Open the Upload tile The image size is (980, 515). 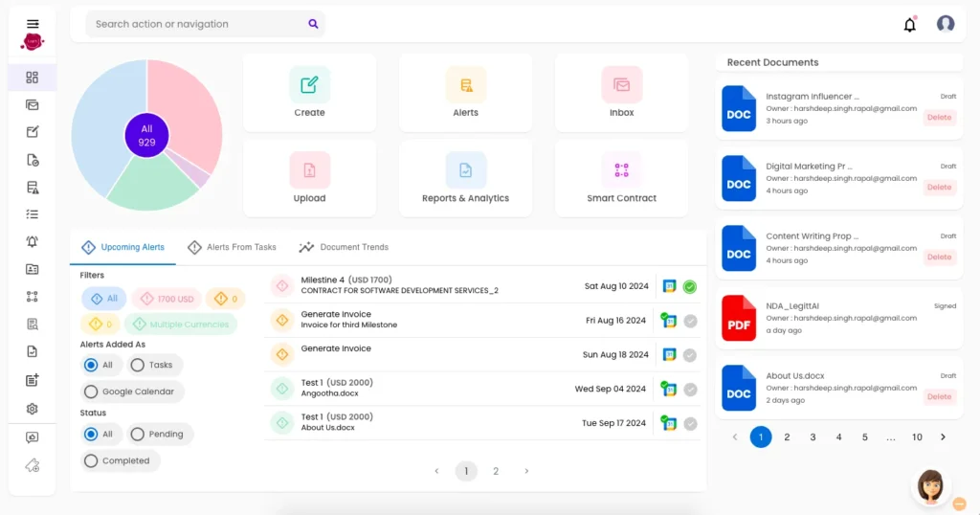click(309, 178)
